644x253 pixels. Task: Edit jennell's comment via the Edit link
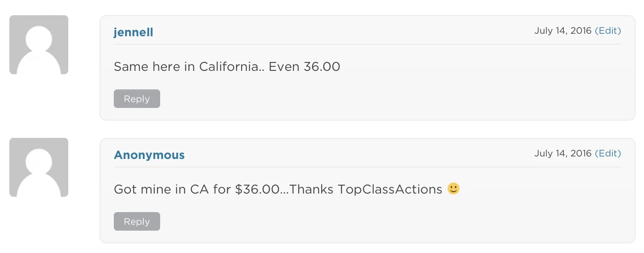pos(608,31)
